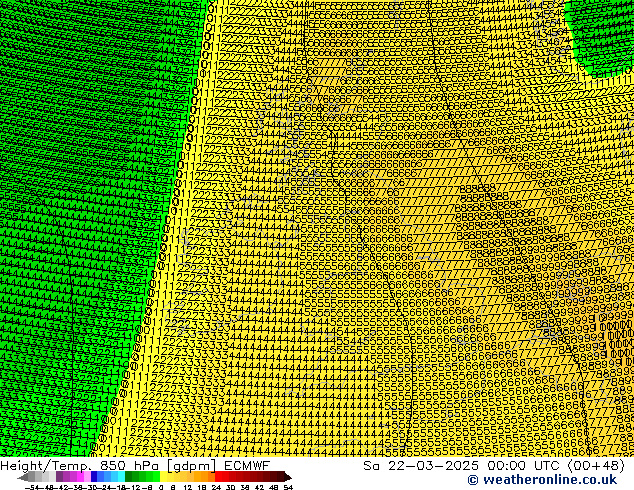The image size is (634, 490).
Task: Select the 'Height/Temp. 850 hPa [gdpm] ECMWF' title
Action: [x=135, y=466]
